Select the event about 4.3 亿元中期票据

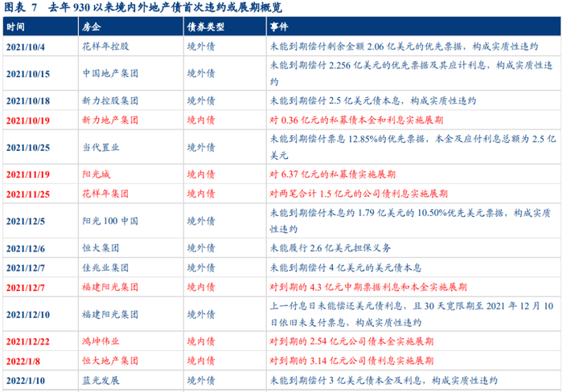point(368,288)
